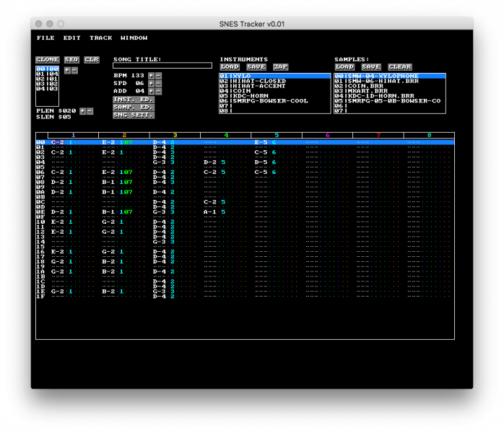Open the EDIT menu
Viewport: 504px width, 433px height.
71,38
